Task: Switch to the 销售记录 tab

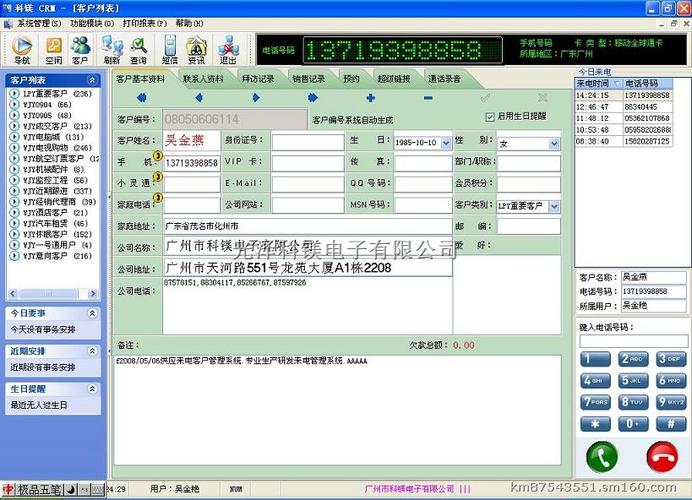Action: click(309, 79)
